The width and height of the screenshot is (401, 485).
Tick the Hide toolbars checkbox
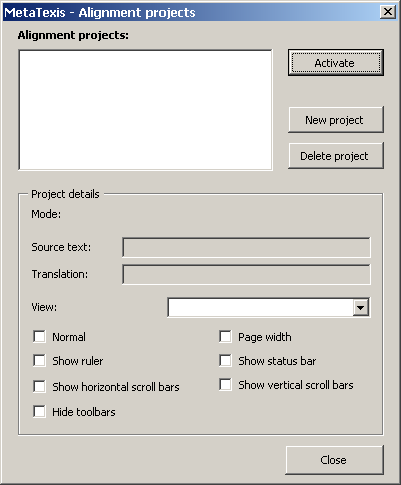pyautogui.click(x=39, y=412)
